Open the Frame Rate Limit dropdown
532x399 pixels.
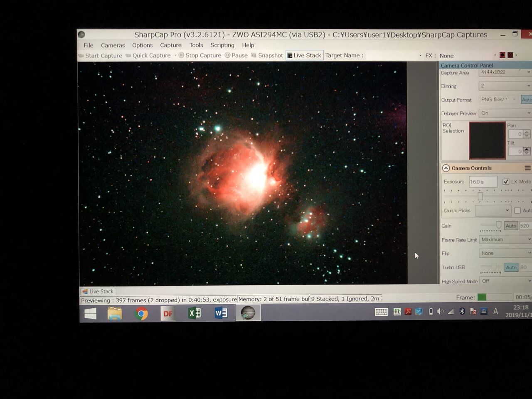point(505,240)
